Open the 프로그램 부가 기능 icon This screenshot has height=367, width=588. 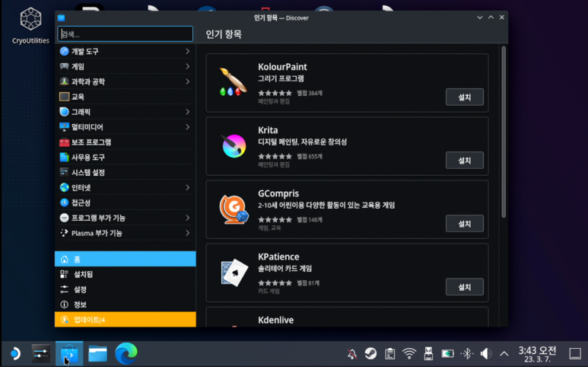pos(64,218)
